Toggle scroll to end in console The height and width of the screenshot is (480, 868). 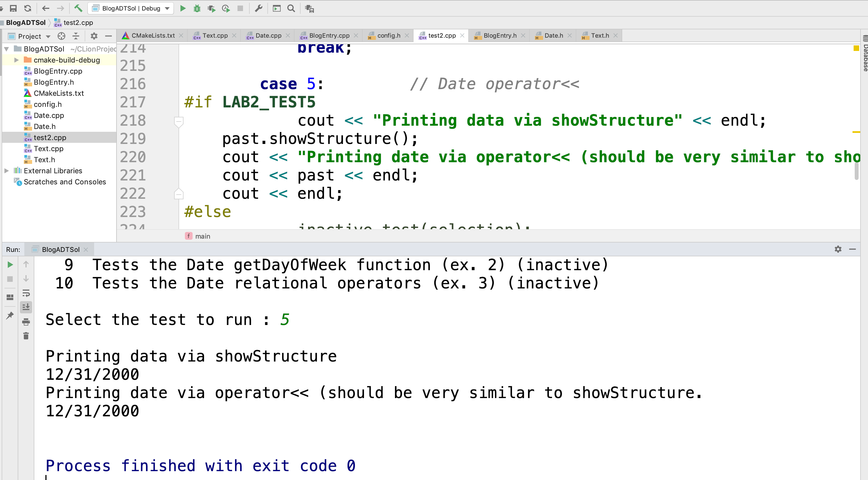26,307
